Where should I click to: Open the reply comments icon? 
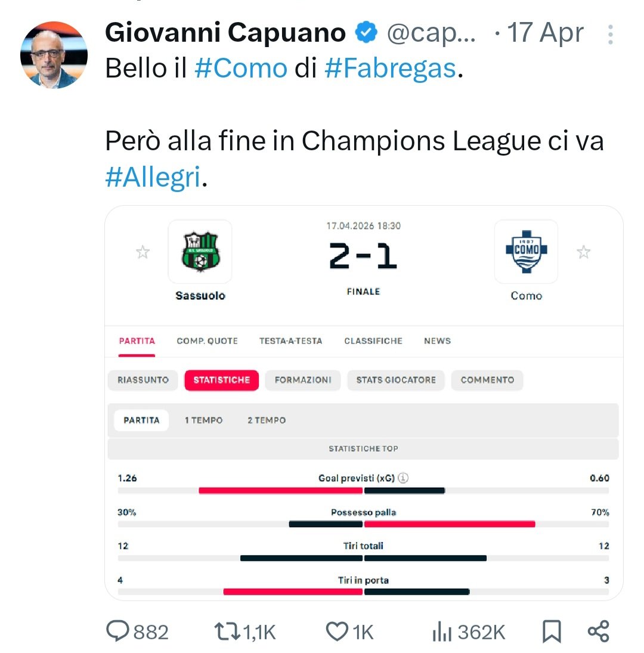[118, 631]
